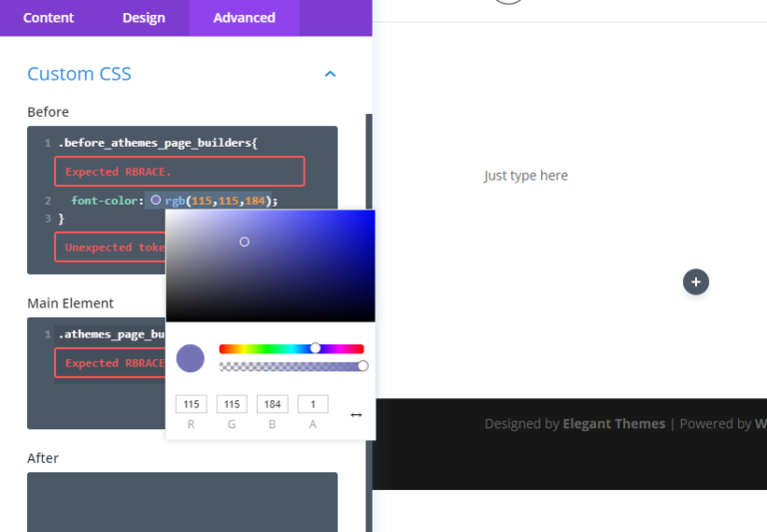The height and width of the screenshot is (532, 767).
Task: Click the Just type here text
Action: 526,176
